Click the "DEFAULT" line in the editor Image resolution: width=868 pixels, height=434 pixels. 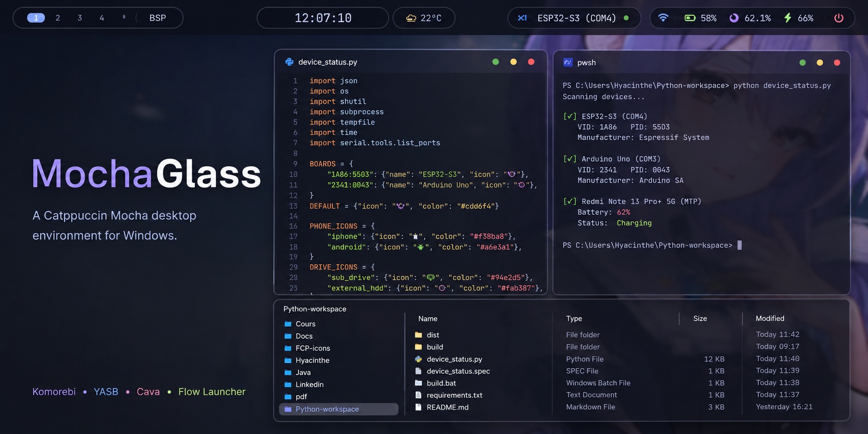click(404, 206)
